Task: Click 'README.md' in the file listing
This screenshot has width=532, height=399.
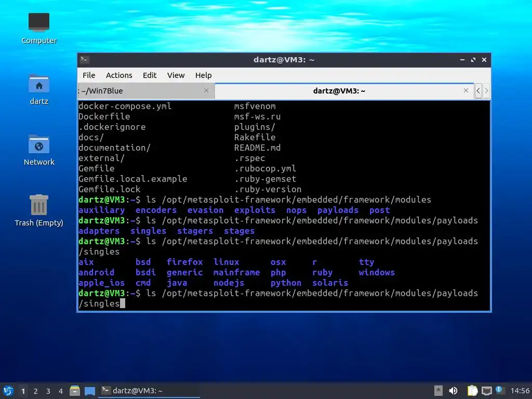Action: click(257, 148)
